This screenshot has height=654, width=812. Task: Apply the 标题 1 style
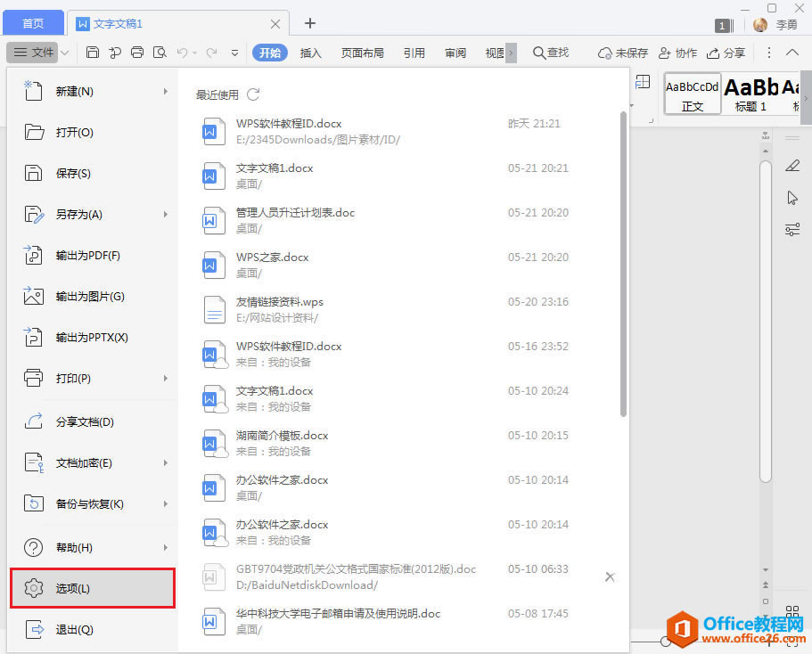[x=750, y=94]
